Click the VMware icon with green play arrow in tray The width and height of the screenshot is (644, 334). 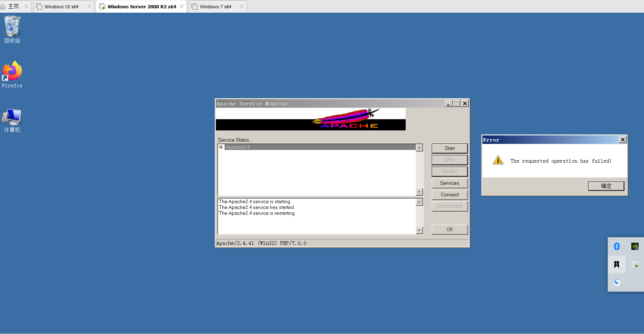(635, 265)
